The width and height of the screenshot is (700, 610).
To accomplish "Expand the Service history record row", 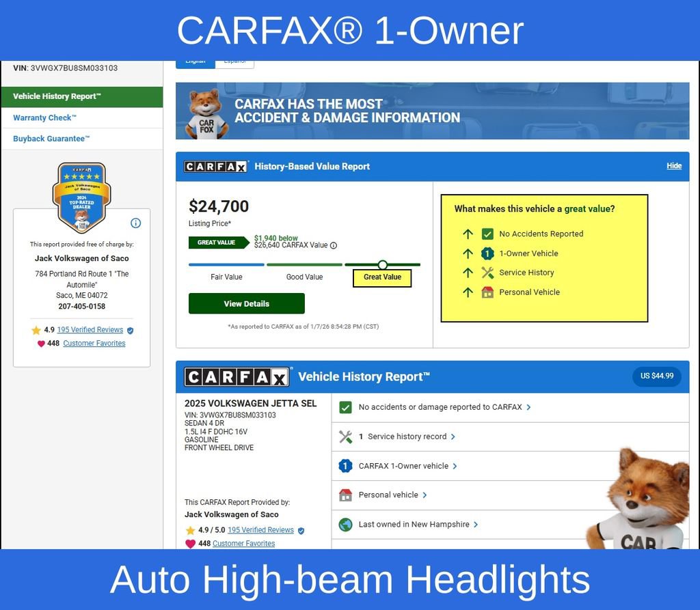I will tap(407, 436).
